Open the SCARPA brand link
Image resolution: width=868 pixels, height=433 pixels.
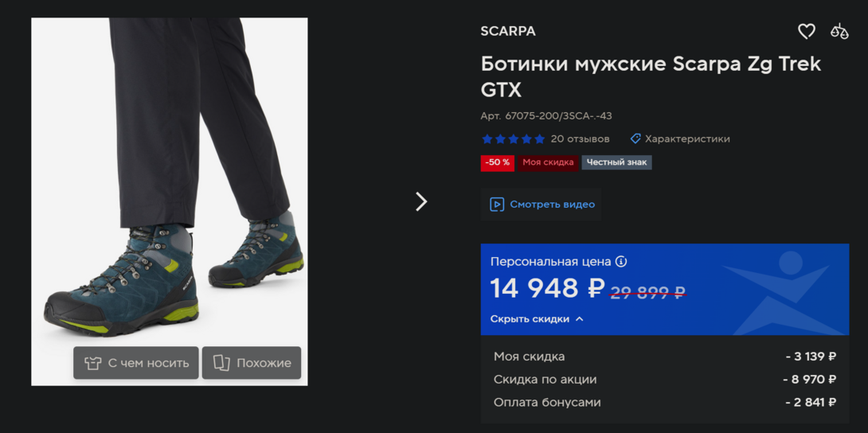pyautogui.click(x=508, y=32)
